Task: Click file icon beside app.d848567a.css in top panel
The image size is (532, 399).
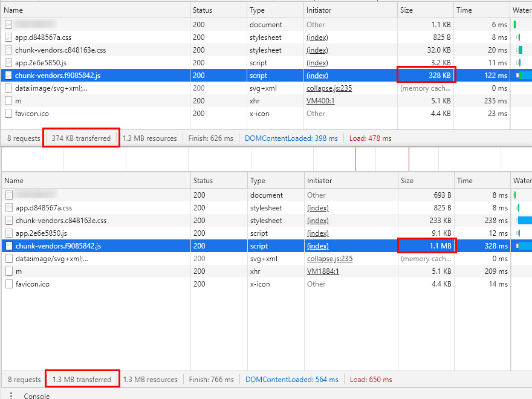Action: (8, 37)
